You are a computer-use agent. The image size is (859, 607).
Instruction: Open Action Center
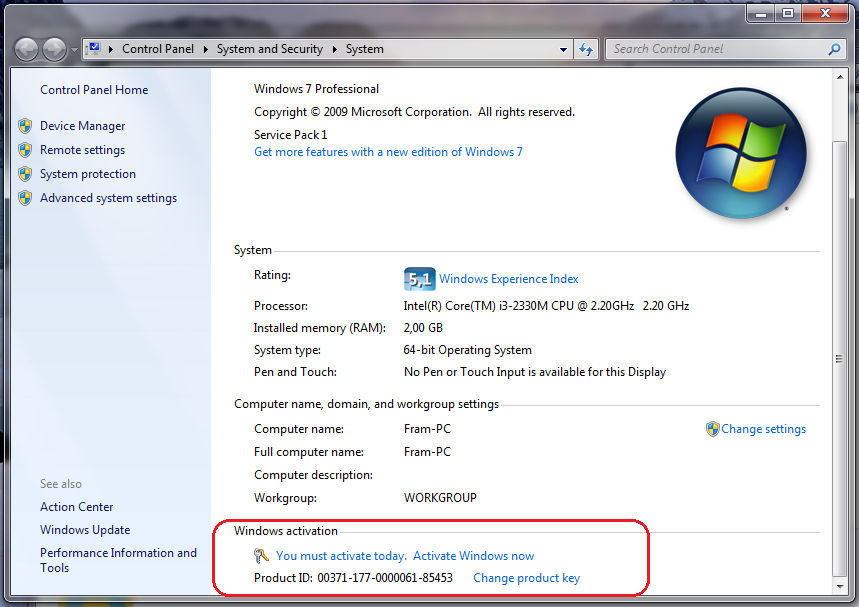[x=77, y=507]
